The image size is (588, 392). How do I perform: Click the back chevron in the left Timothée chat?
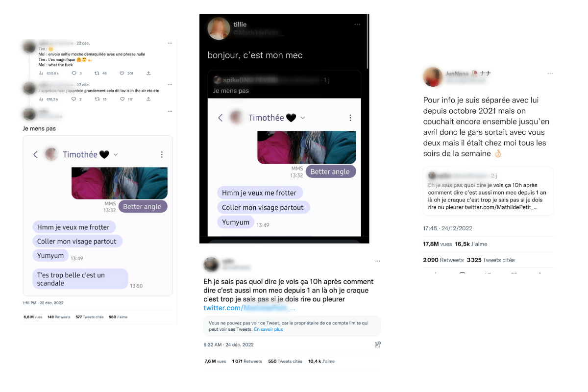tap(35, 154)
